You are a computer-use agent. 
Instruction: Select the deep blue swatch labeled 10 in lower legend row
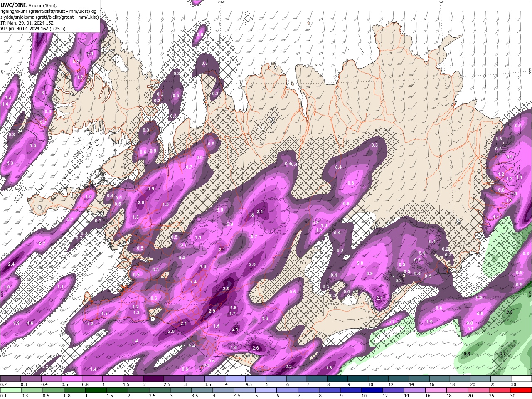pyautogui.click(x=372, y=390)
